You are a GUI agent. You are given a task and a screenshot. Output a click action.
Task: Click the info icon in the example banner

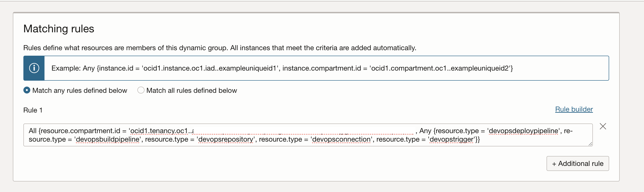pos(34,68)
